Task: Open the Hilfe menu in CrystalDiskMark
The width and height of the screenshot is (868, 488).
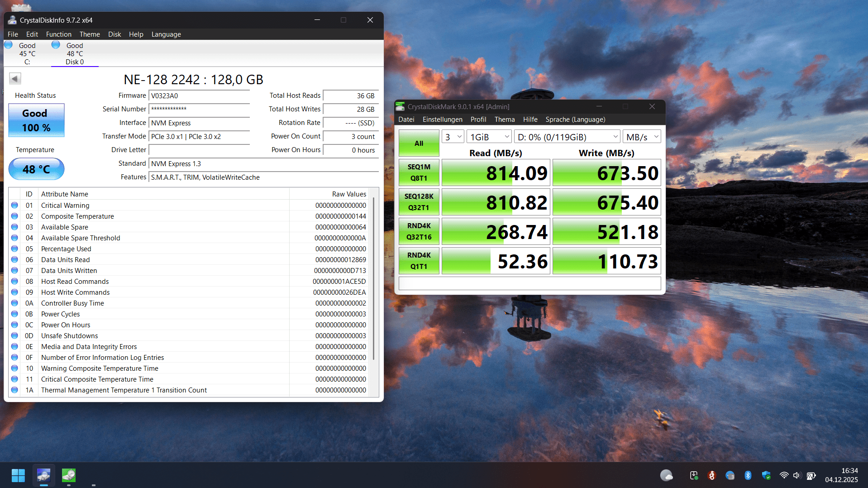Action: 530,120
